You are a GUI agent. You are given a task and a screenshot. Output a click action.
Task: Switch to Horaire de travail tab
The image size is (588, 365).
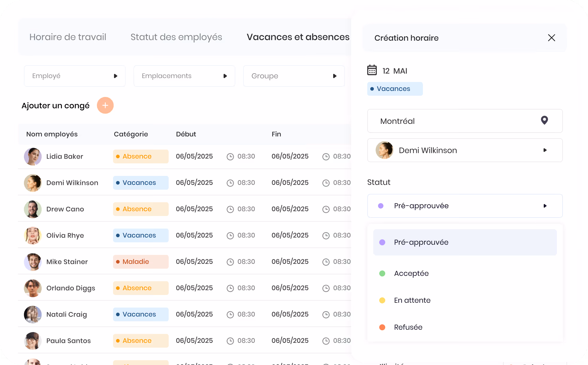tap(68, 37)
